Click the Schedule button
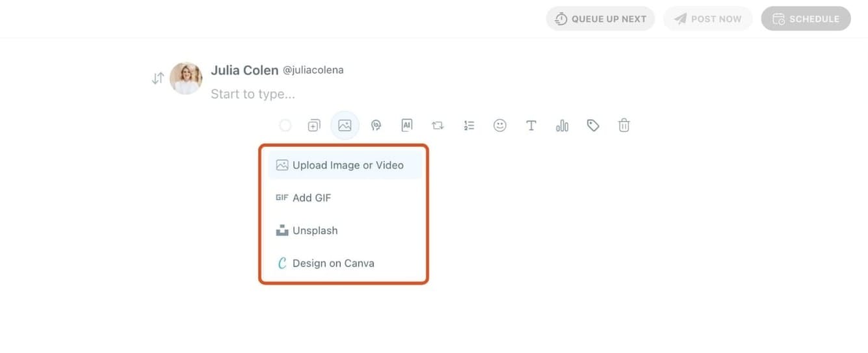The image size is (868, 353). [x=806, y=19]
